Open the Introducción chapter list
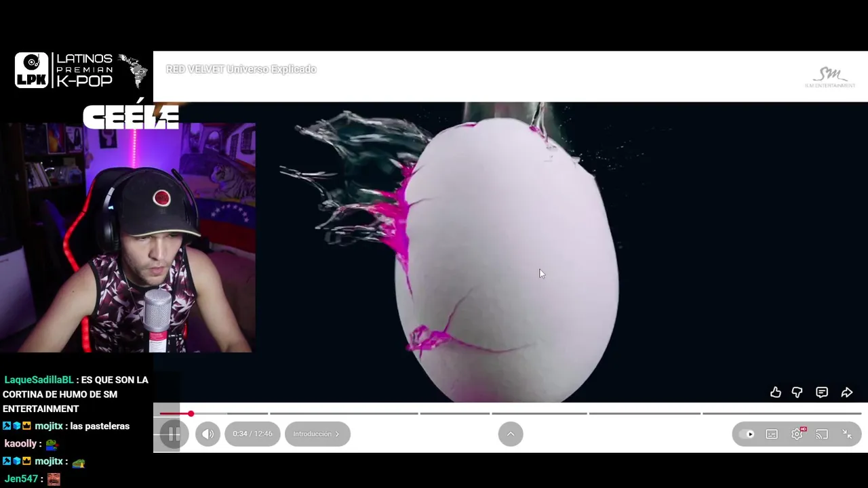The height and width of the screenshot is (488, 868). point(317,434)
